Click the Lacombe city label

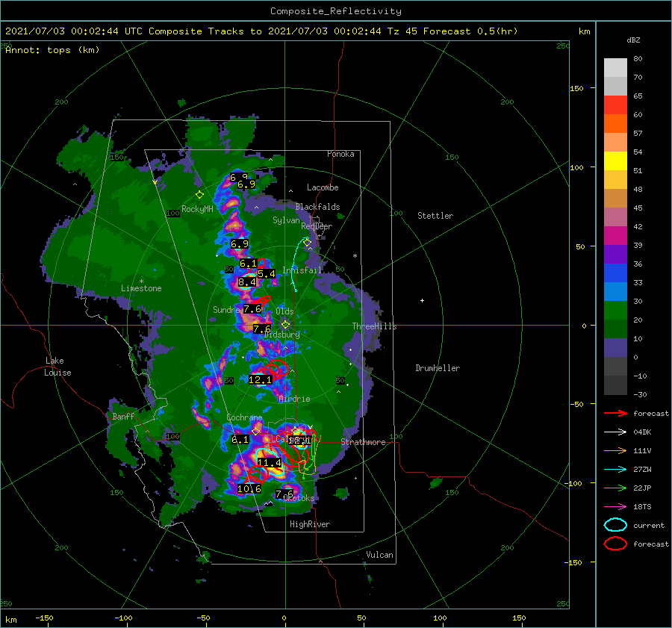[x=323, y=187]
